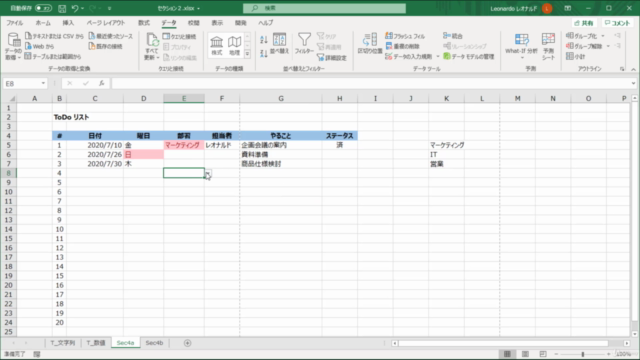The height and width of the screenshot is (360, 640).
Task: Open the Outline dialog launcher
Action: click(x=622, y=69)
